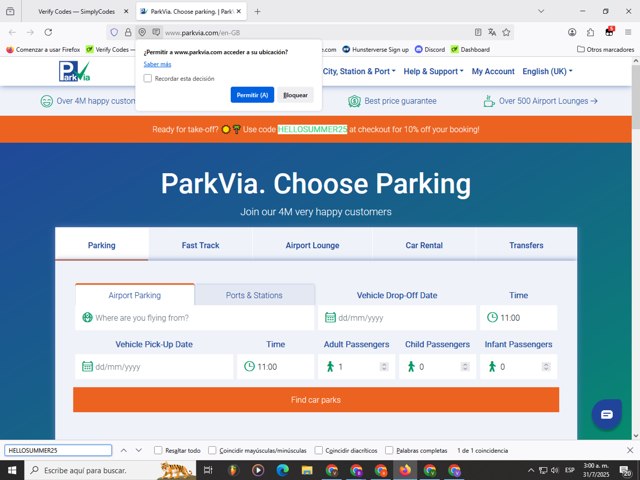The height and width of the screenshot is (480, 640).
Task: Reload the page with the refresh icon
Action: tap(48, 32)
